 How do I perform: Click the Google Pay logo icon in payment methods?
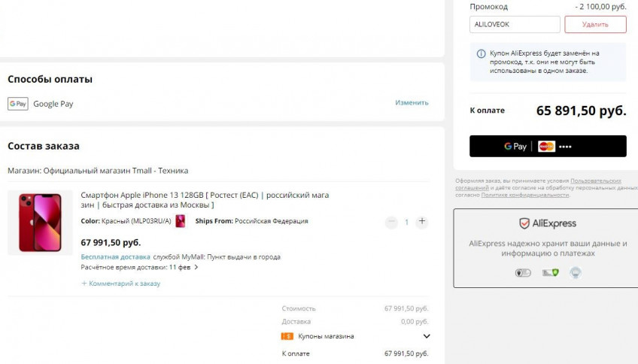(x=18, y=104)
